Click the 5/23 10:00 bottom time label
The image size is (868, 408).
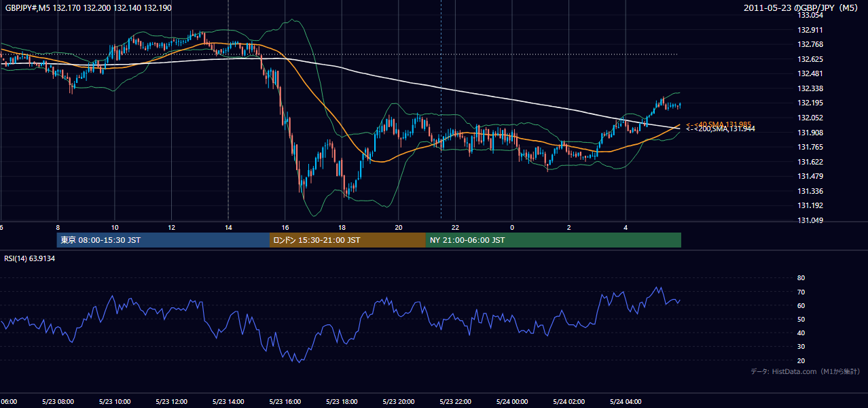[x=114, y=401]
